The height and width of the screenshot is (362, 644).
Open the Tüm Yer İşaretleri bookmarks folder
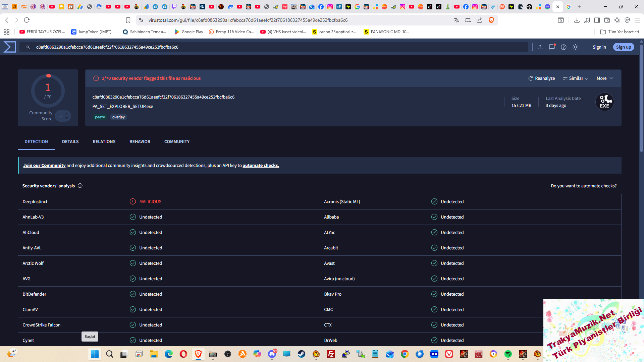(620, 32)
